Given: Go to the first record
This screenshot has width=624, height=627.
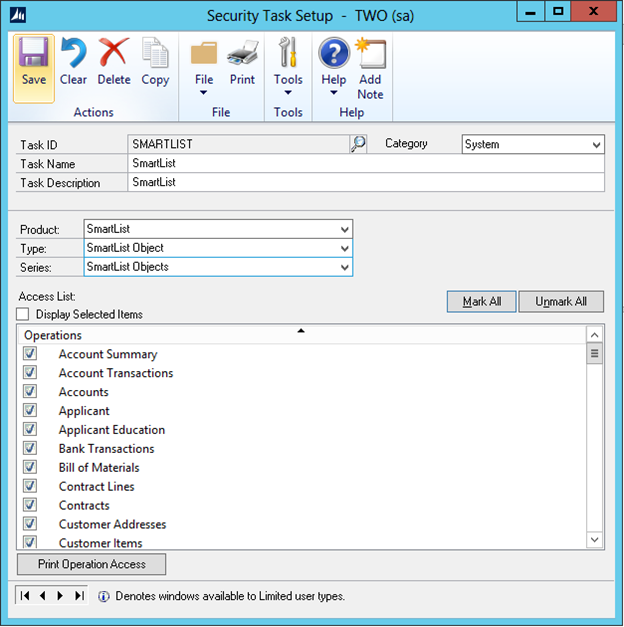Looking at the screenshot, I should coord(25,596).
